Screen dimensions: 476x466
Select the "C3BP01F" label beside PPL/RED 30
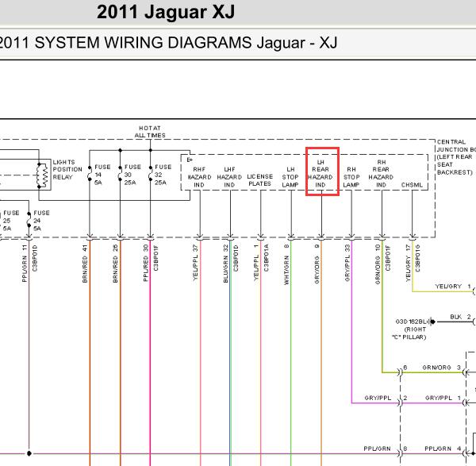tap(156, 258)
